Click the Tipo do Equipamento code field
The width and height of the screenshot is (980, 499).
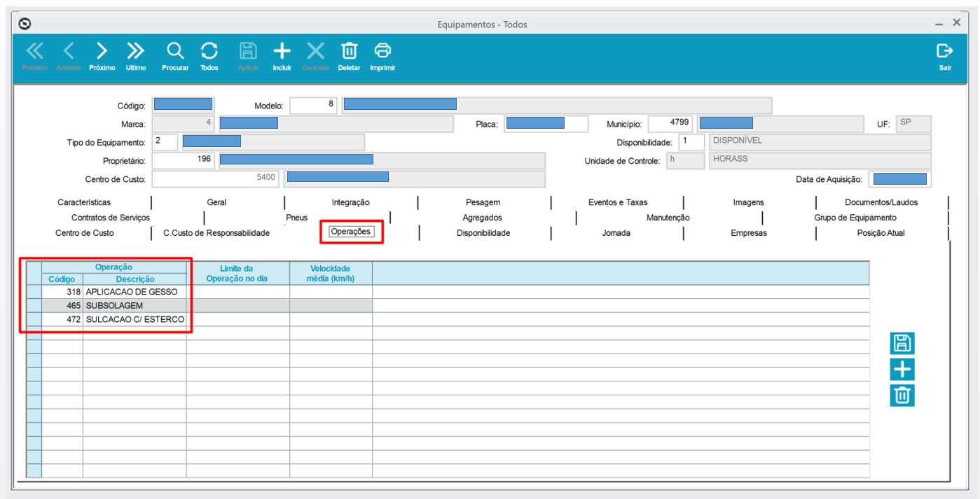point(165,142)
